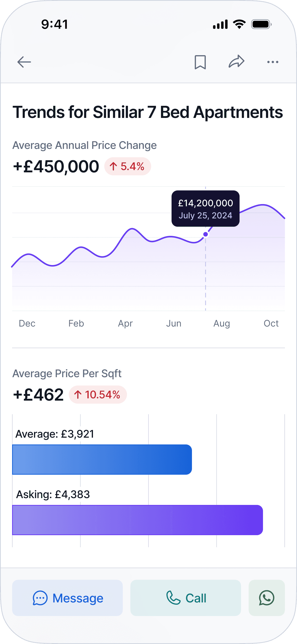
Task: Tap the Message button
Action: 68,598
